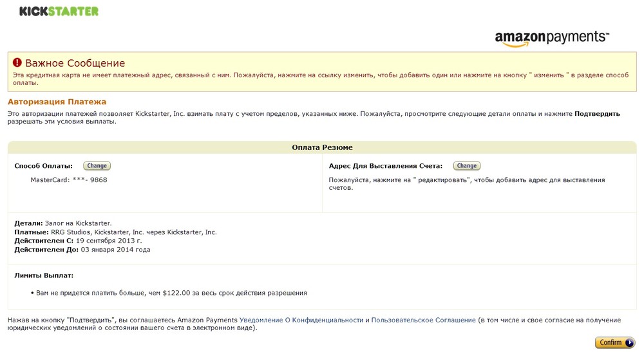Open the Уведомление О Конфиденциальности link
This screenshot has width=644, height=352.
point(301,320)
